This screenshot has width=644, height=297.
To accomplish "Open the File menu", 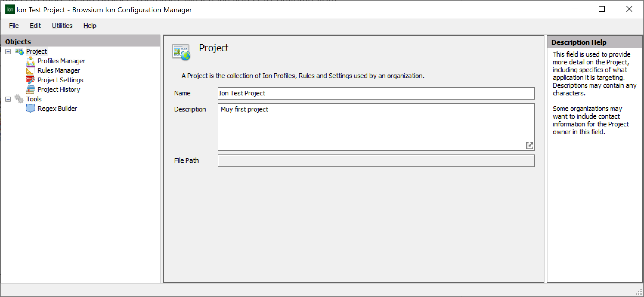I will (x=13, y=26).
